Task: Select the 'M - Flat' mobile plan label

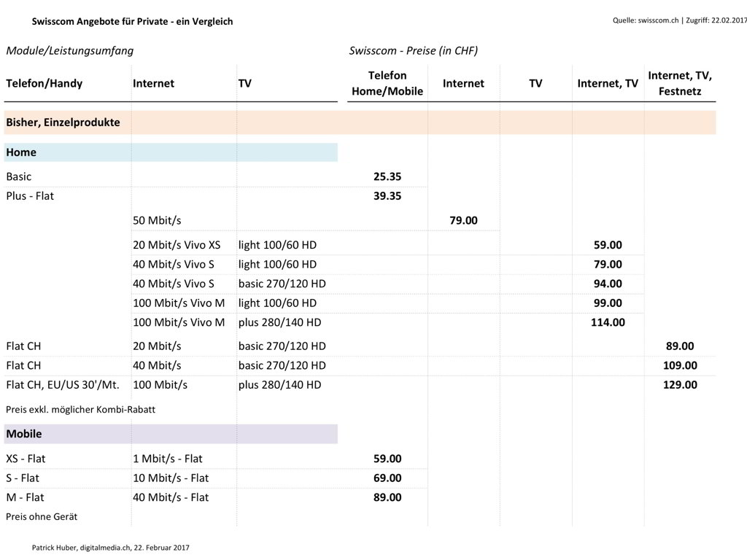Action: tap(25, 497)
